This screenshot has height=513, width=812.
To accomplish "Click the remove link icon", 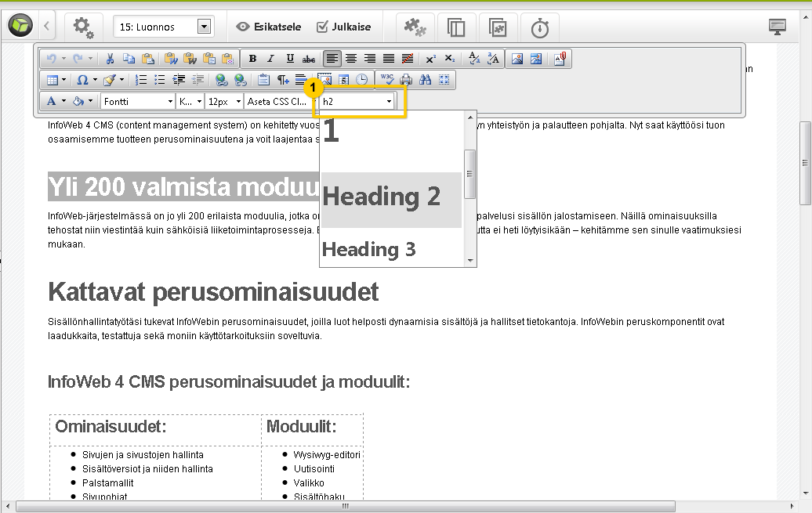I will 240,80.
